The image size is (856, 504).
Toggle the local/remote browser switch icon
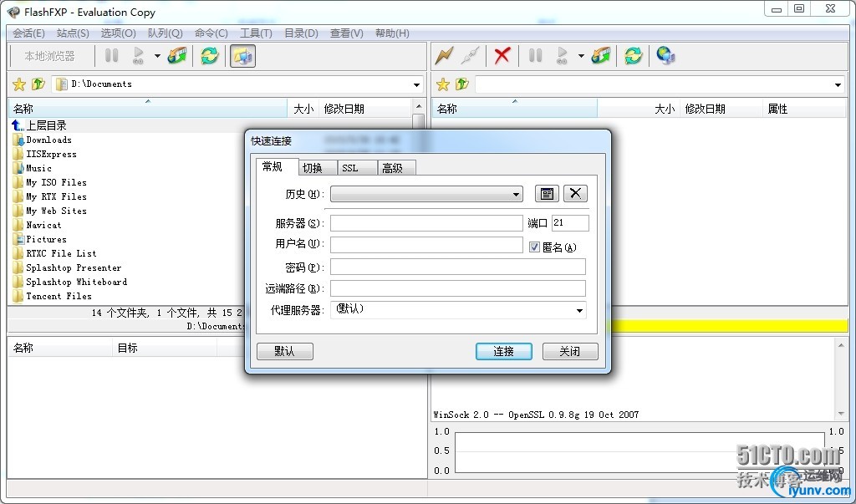coord(242,56)
